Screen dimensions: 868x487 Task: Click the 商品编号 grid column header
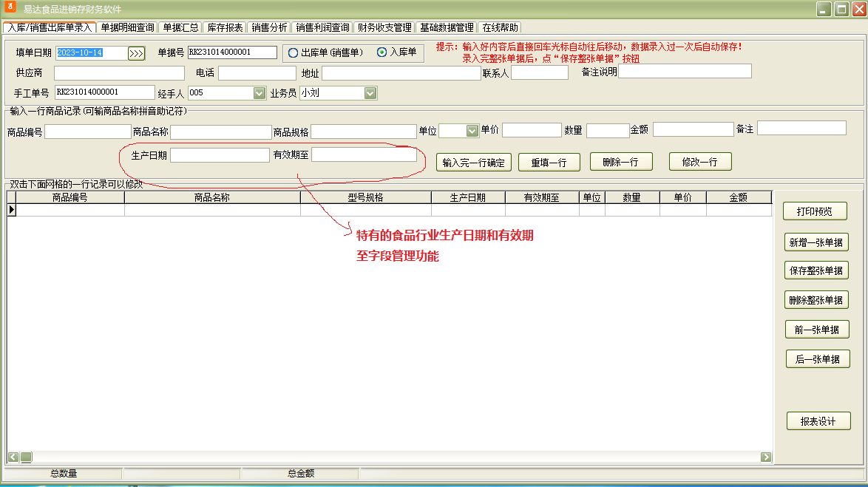[x=69, y=197]
